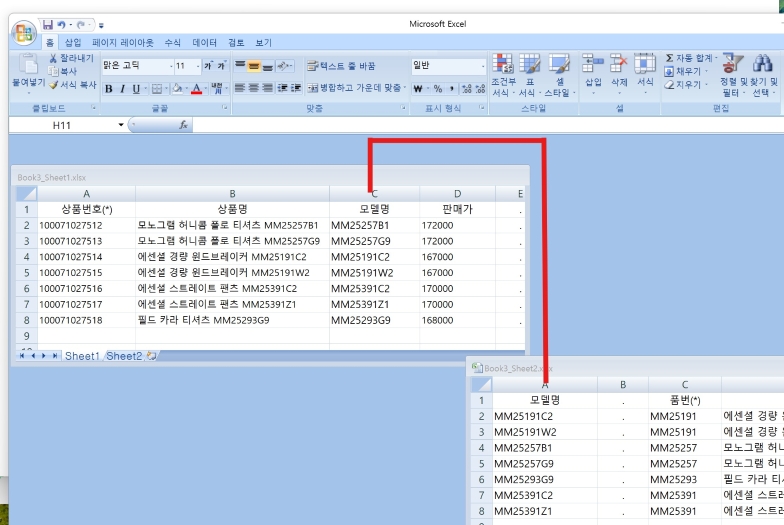Select cell containing MM25257B1 in column C

tap(374, 226)
